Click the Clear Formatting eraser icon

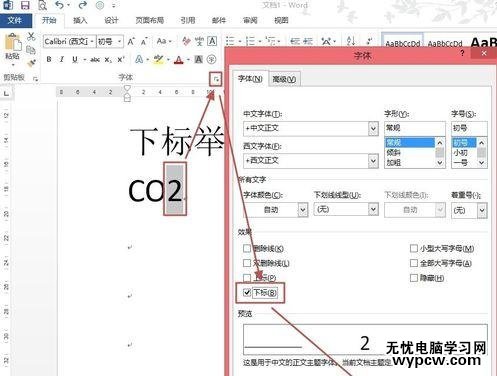click(x=186, y=41)
